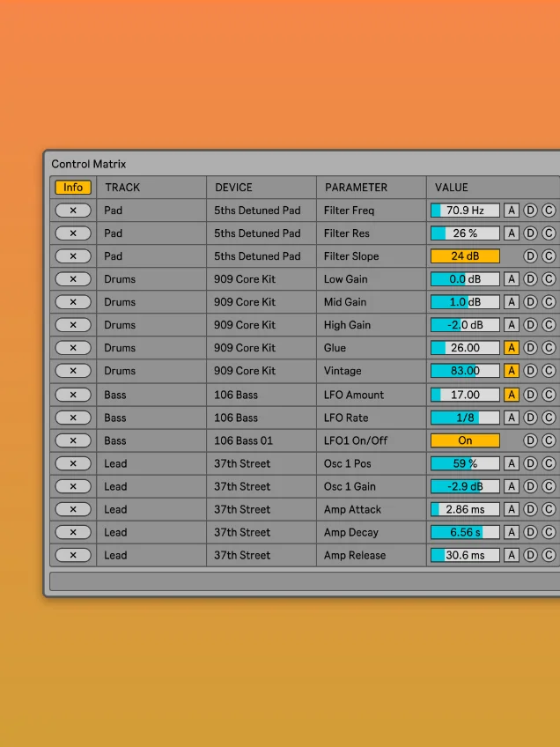This screenshot has width=560, height=747.
Task: Click the Control Matrix title
Action: click(89, 164)
